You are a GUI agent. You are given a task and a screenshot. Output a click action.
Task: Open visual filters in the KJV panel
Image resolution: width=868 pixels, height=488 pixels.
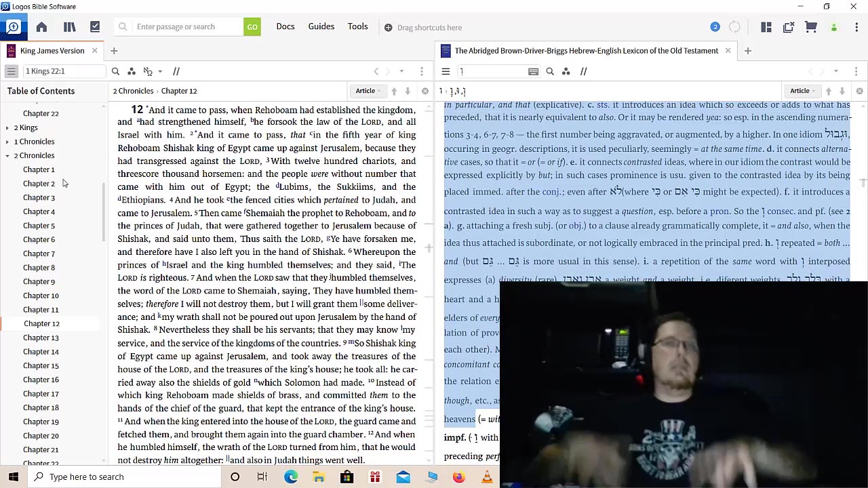[x=132, y=71]
